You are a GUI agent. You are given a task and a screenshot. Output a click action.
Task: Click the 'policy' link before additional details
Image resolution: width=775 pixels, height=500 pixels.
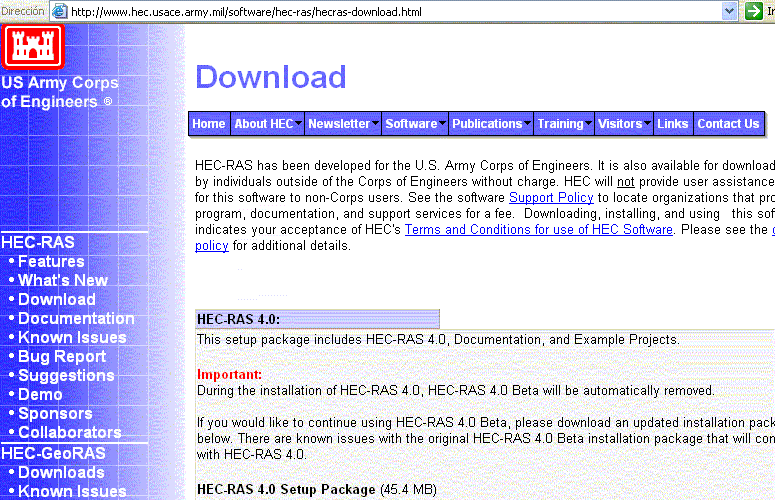pos(212,246)
